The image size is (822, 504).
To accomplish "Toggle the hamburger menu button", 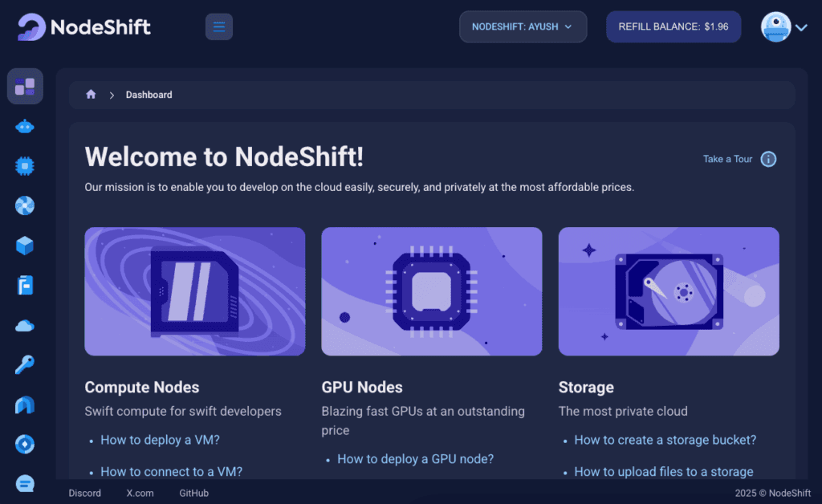I will click(x=219, y=26).
